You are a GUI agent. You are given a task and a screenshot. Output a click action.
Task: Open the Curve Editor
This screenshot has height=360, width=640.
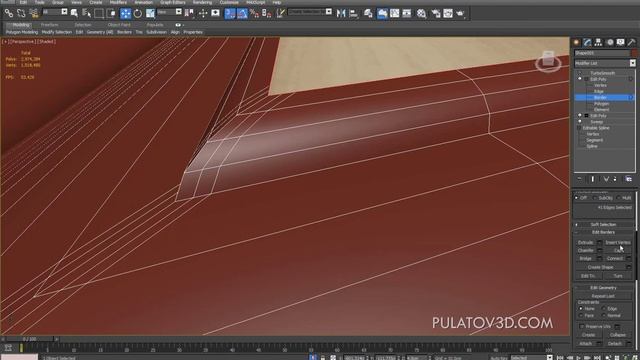(395, 13)
